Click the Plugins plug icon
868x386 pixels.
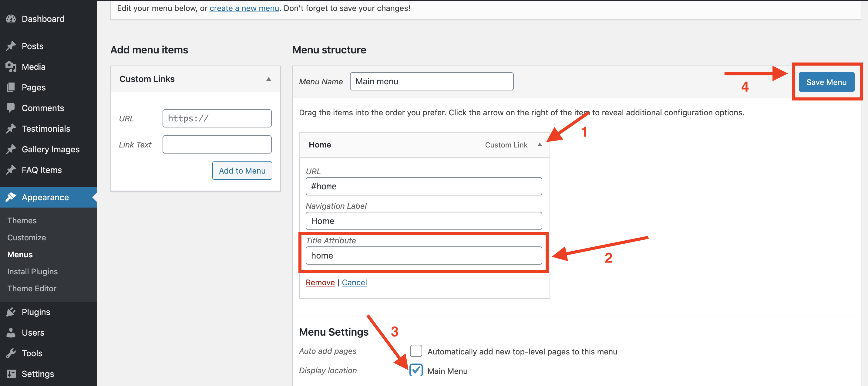tap(11, 312)
